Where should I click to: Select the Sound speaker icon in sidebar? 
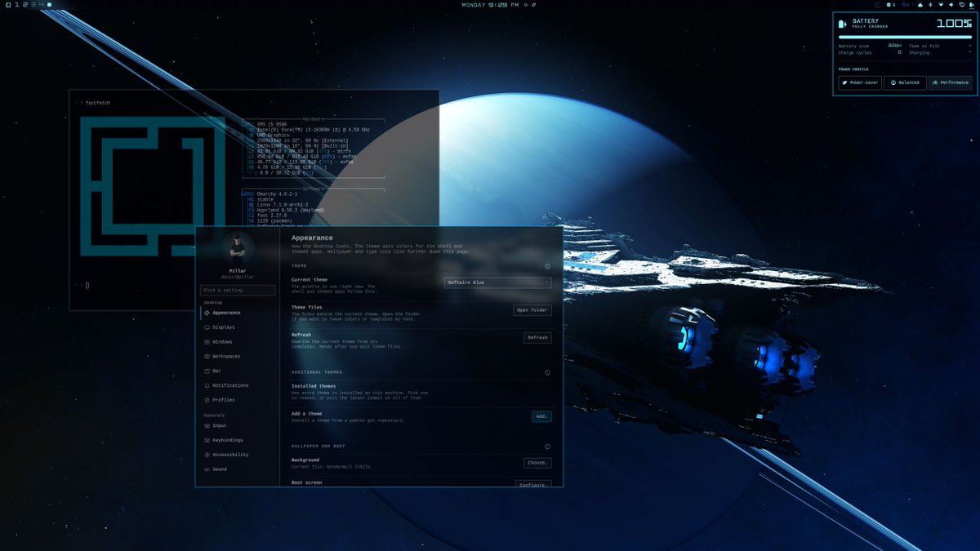[207, 469]
